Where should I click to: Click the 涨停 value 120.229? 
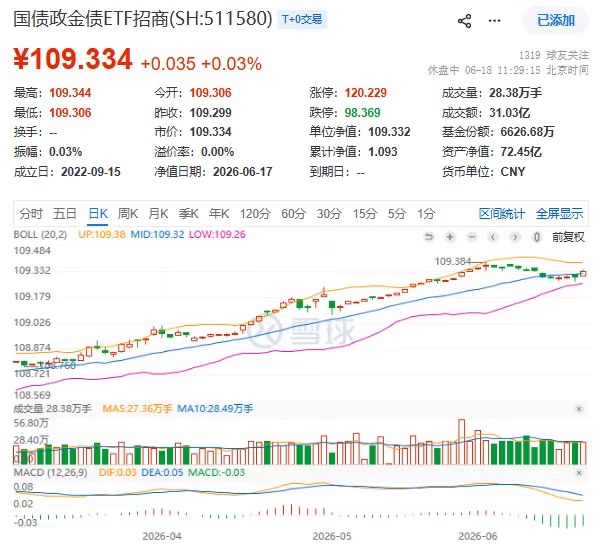(x=366, y=93)
